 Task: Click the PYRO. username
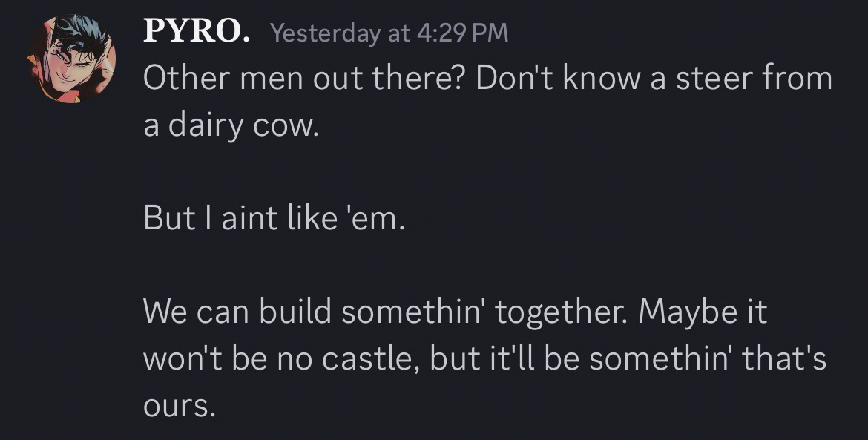(197, 32)
